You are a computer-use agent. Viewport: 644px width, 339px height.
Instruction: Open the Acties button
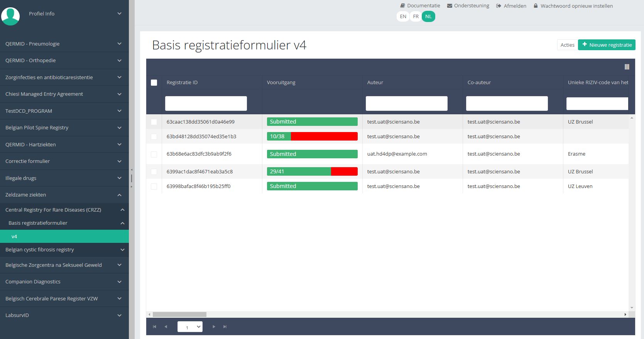(567, 45)
